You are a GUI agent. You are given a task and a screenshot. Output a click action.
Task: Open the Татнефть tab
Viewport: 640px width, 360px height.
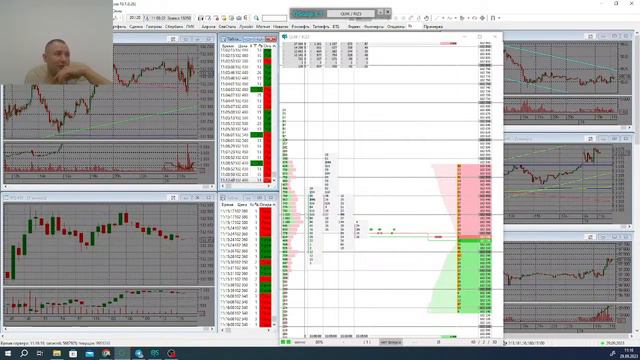321,27
